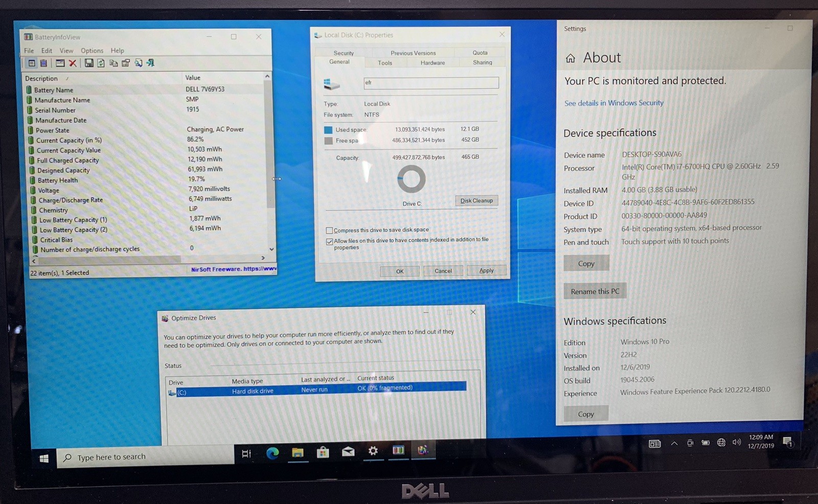The image size is (818, 504).
Task: Click the Settings gear icon in taskbar
Action: [x=373, y=450]
